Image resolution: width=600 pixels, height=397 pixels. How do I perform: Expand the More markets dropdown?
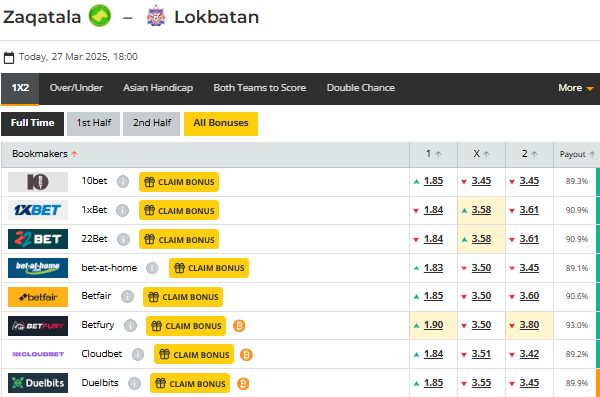tap(576, 88)
